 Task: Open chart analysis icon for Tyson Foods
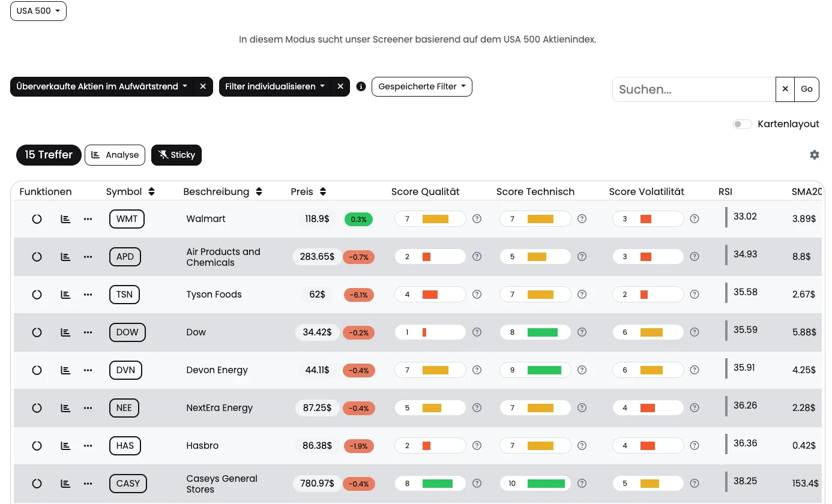click(65, 295)
